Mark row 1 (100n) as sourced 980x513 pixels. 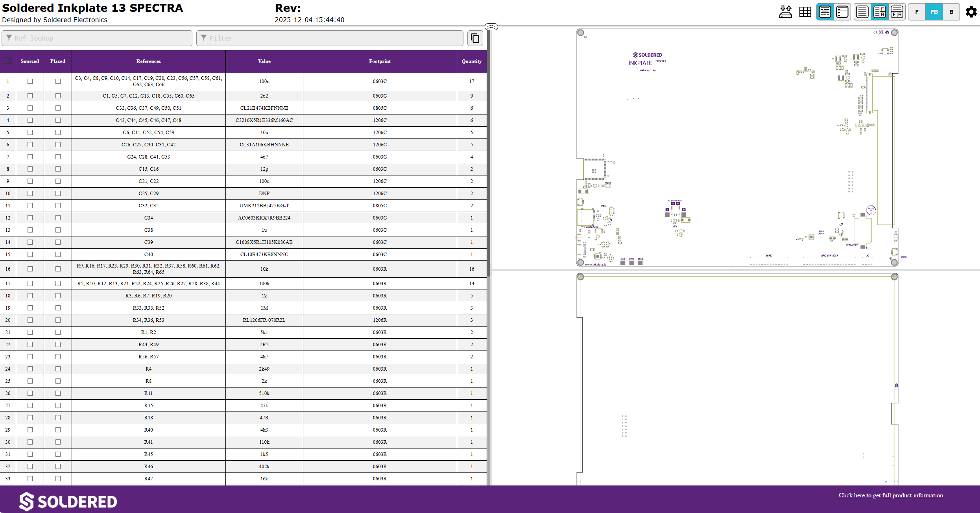click(x=30, y=81)
